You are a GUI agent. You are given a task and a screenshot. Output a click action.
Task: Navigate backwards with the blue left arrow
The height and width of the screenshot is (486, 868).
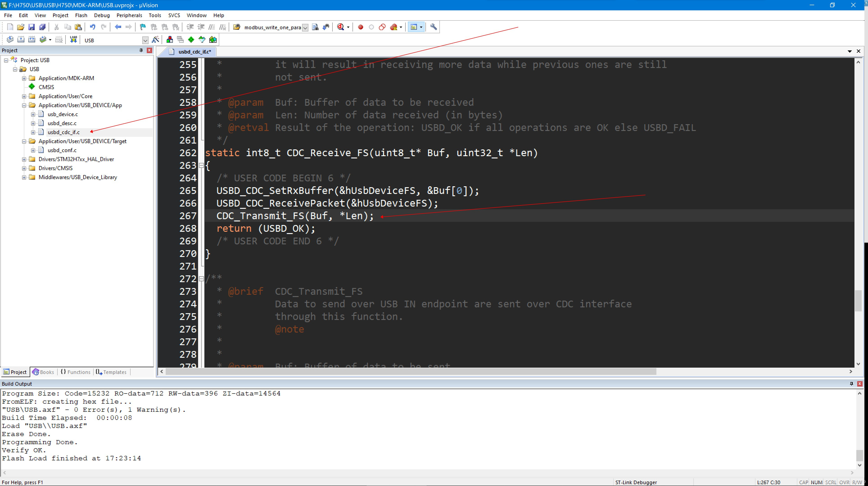(118, 27)
